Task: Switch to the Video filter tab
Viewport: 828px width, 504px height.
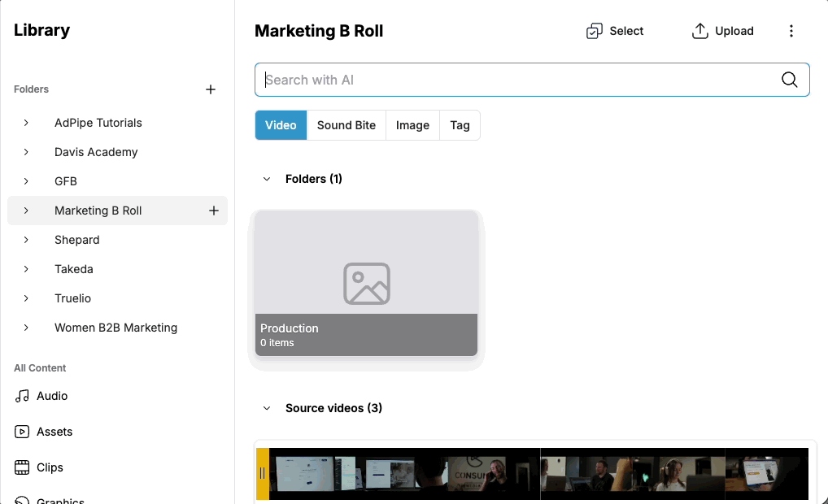Action: [x=281, y=125]
